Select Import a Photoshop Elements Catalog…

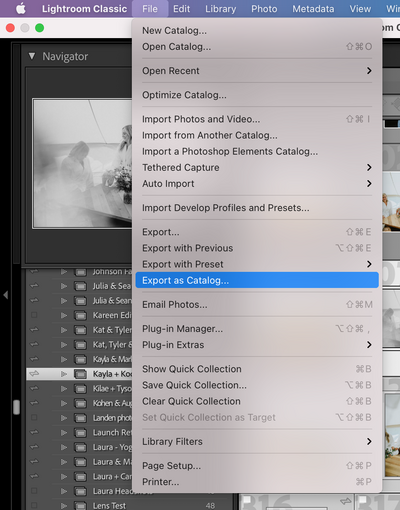click(x=257, y=151)
